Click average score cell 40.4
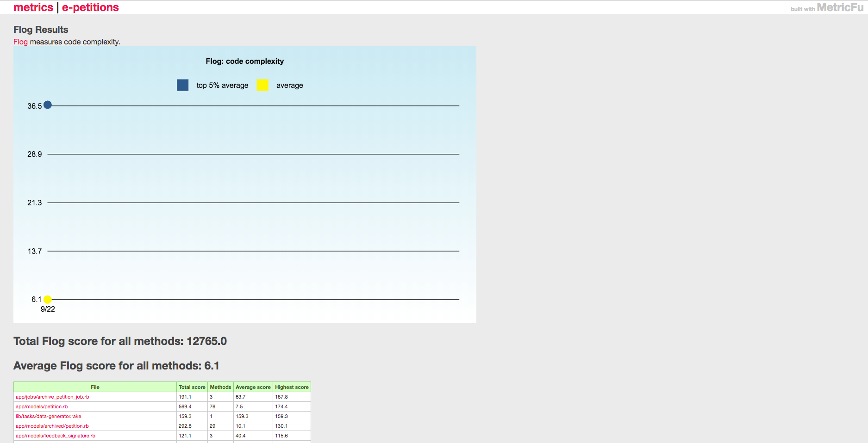The width and height of the screenshot is (868, 443). [253, 436]
